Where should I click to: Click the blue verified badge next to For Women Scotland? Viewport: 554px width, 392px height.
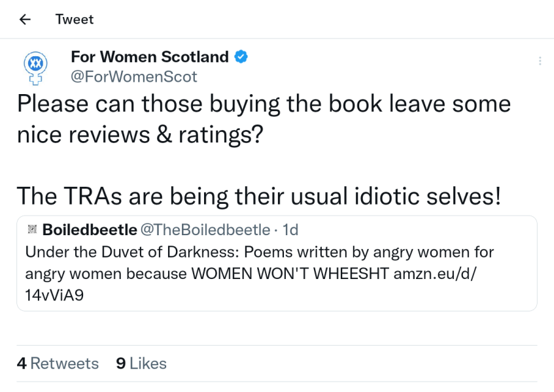click(241, 57)
